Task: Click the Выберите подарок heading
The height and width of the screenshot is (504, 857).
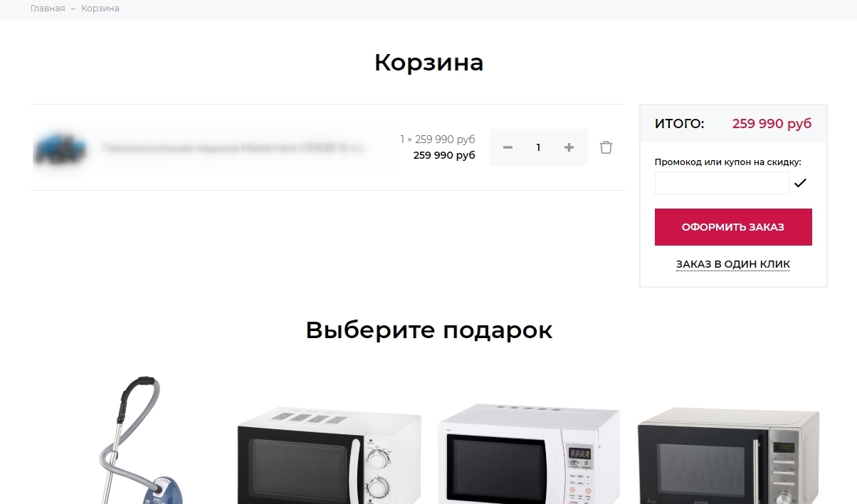Action: pyautogui.click(x=428, y=330)
